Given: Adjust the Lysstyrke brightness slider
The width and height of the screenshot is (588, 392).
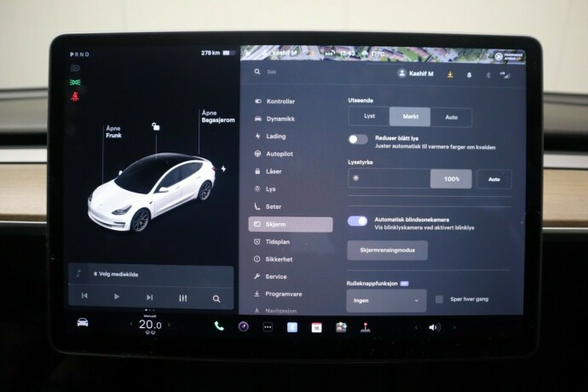Looking at the screenshot, I should click(410, 179).
